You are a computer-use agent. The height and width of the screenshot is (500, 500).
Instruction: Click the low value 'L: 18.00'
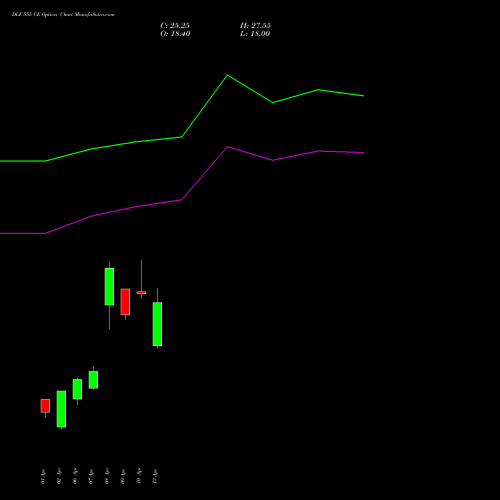click(x=255, y=34)
